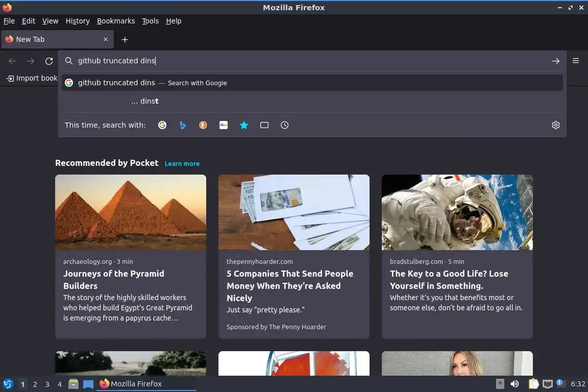Search bookmarks using the star icon
The height and width of the screenshot is (392, 588).
(x=244, y=125)
